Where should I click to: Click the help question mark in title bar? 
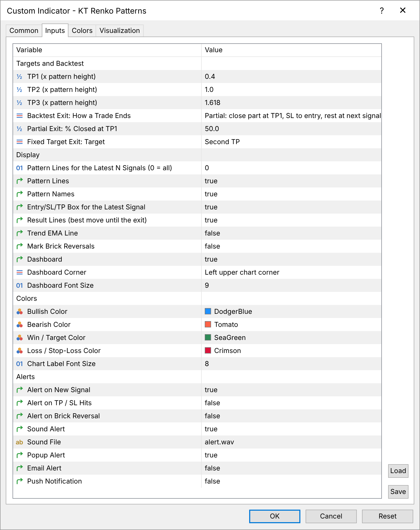point(382,10)
